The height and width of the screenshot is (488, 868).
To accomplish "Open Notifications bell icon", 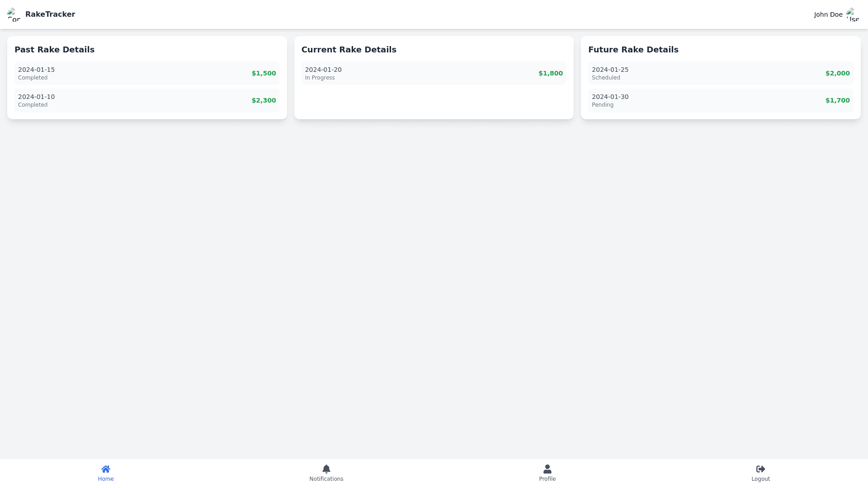I will [x=326, y=469].
